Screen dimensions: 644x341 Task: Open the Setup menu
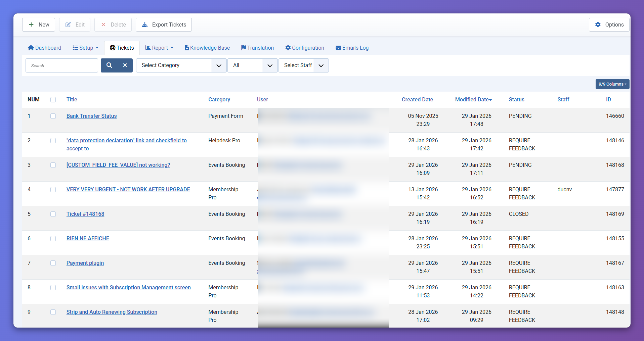pos(86,48)
